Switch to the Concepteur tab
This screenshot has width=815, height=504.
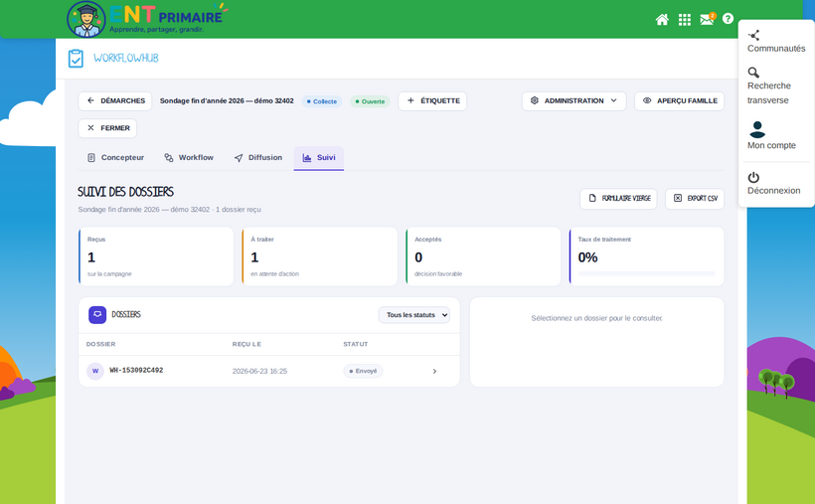point(115,158)
